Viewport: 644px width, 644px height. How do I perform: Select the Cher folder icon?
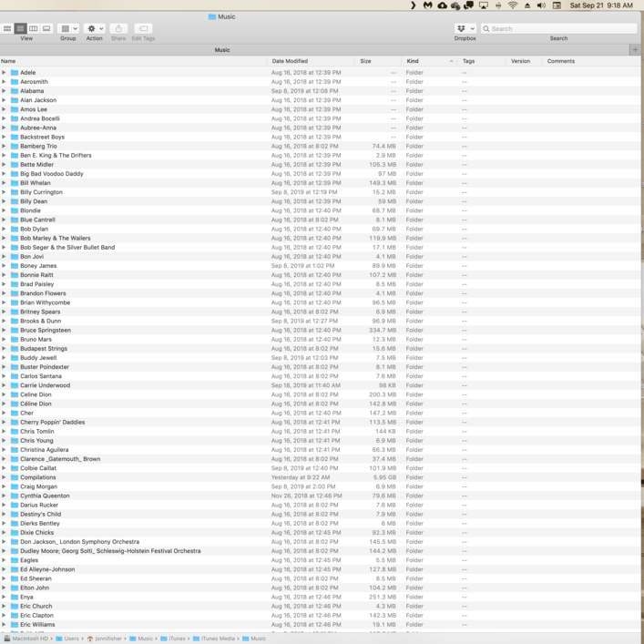(x=15, y=413)
